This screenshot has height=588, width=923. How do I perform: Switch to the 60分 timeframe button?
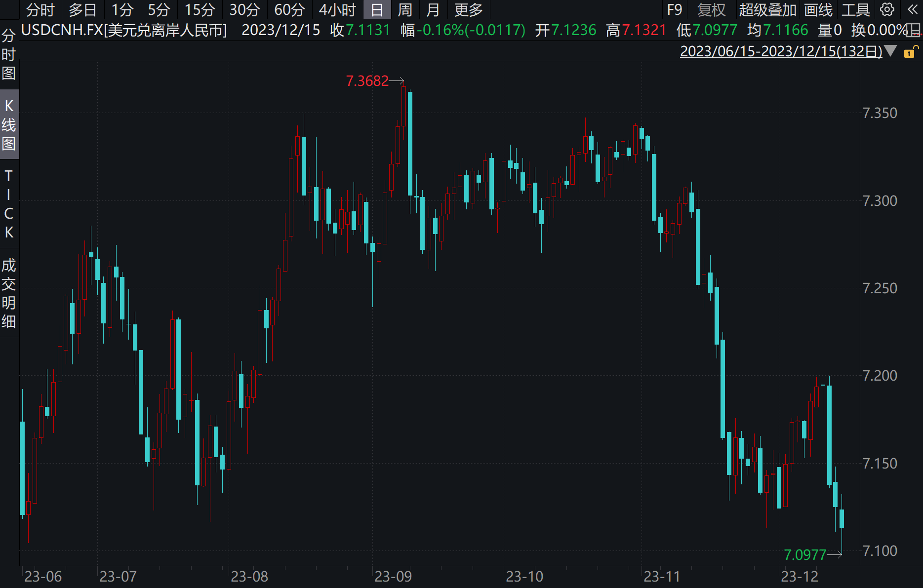[289, 10]
